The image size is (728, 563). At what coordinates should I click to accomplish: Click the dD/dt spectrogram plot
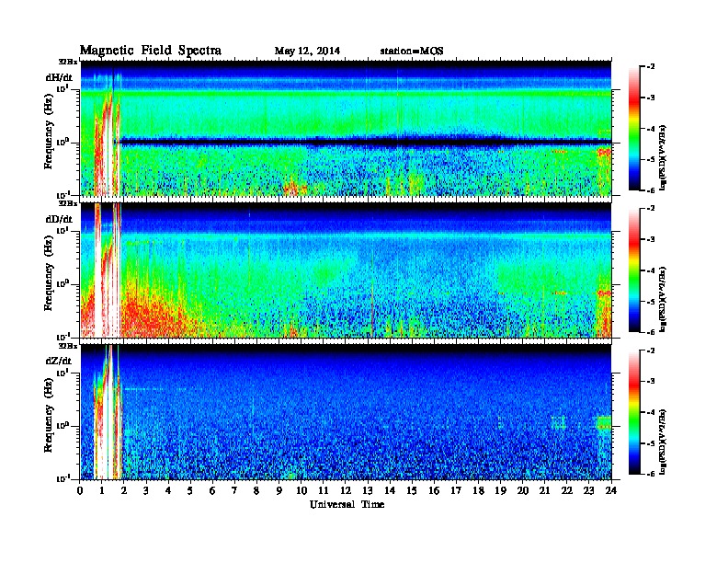[346, 270]
